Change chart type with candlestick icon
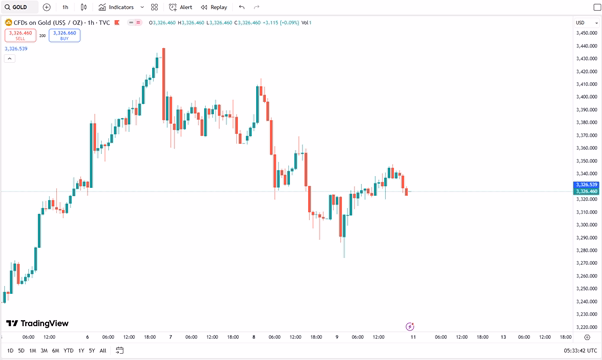602x360 pixels. [84, 7]
